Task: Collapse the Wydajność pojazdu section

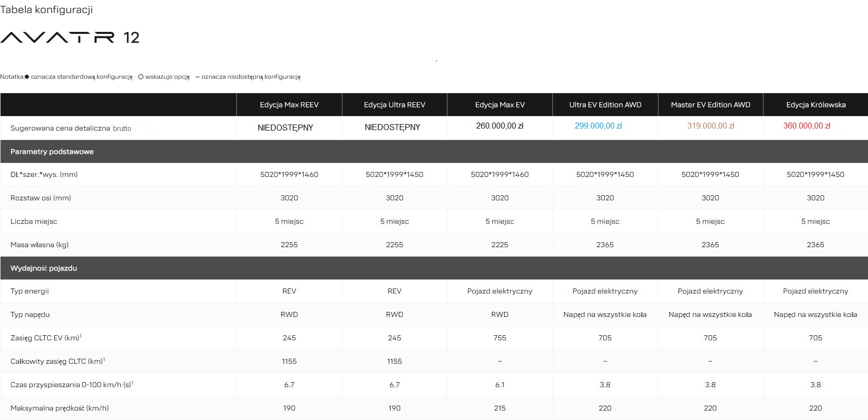Action: (44, 268)
